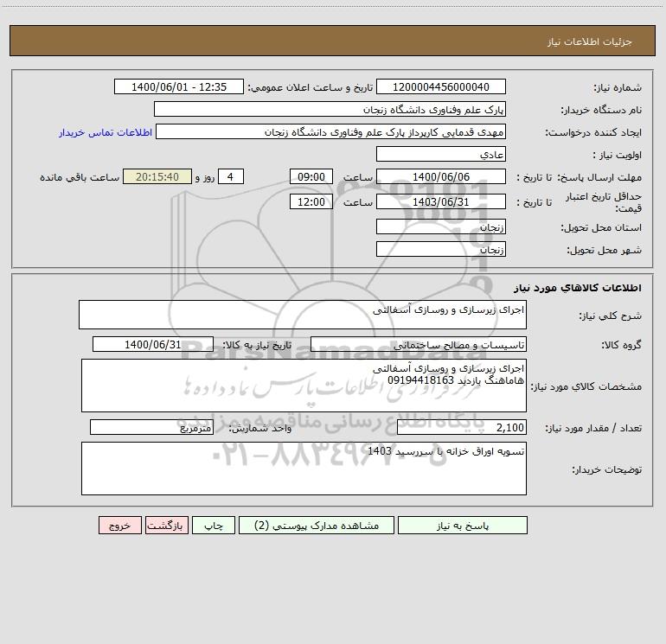Select the شماره نیاز number field
Screen dimensions: 666x644
click(441, 86)
